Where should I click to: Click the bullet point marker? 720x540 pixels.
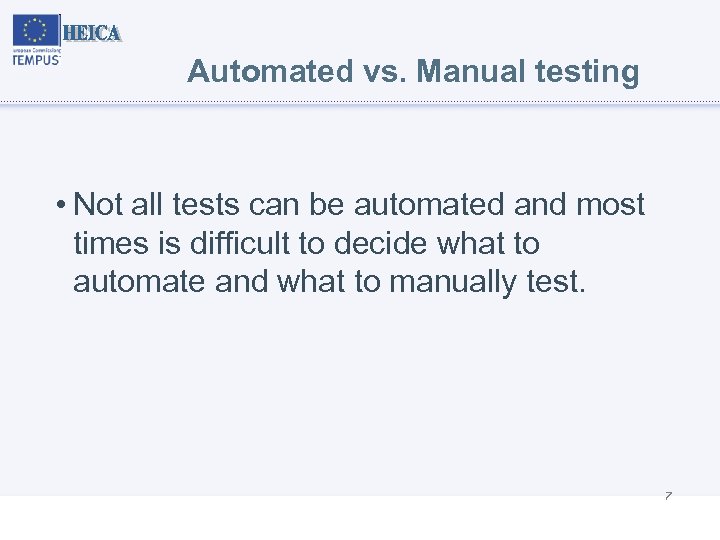click(x=61, y=206)
